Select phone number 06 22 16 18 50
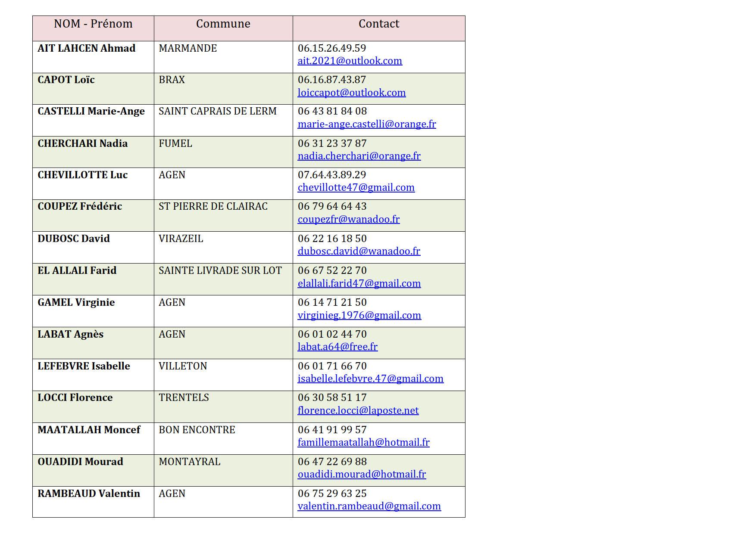This screenshot has height=534, width=756. [x=332, y=239]
